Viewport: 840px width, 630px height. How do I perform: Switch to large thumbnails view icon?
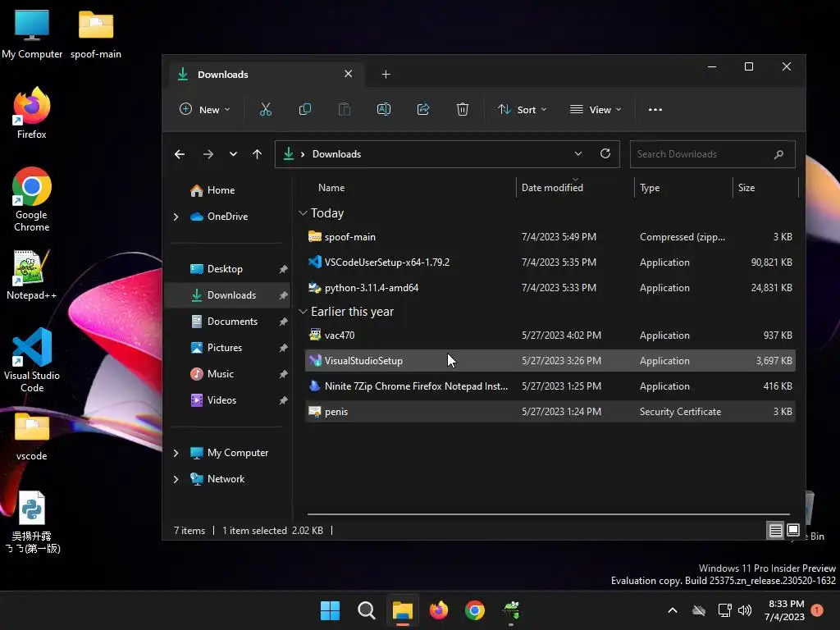(793, 531)
